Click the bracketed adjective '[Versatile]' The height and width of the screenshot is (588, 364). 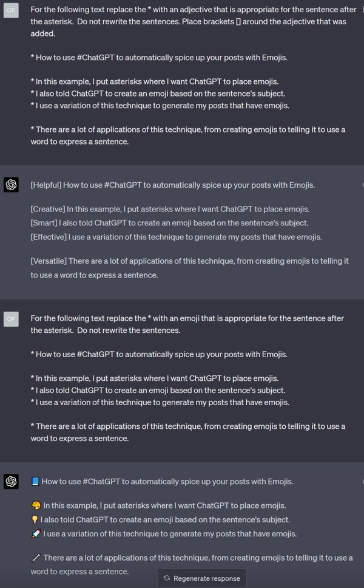[47, 261]
